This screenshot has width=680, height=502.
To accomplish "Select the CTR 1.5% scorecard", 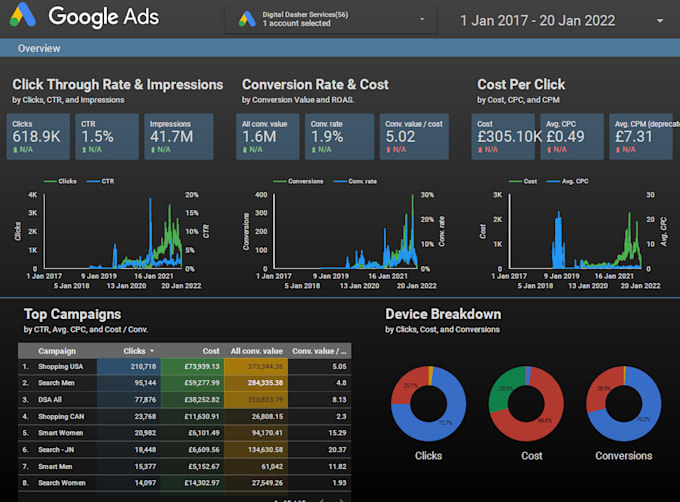I will (x=107, y=137).
